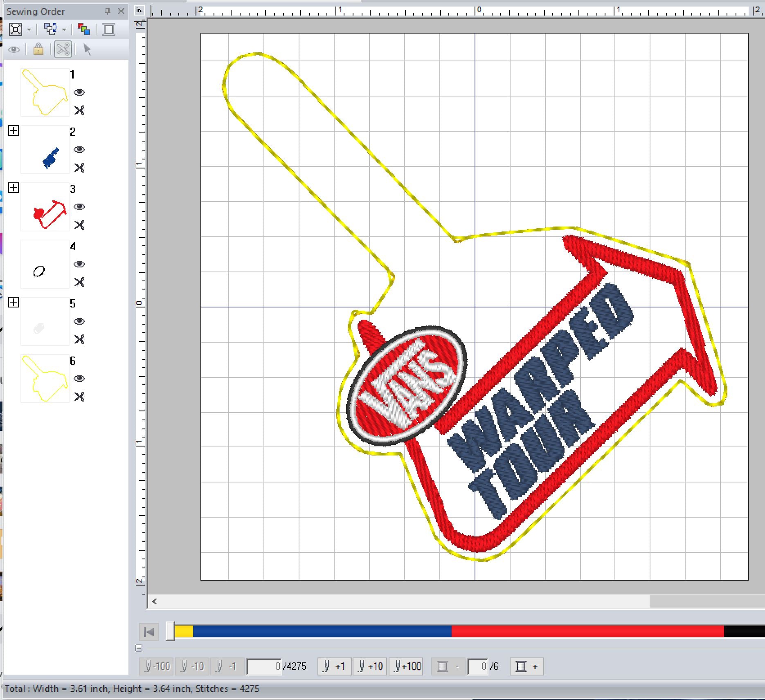Toggle visibility eye for sewing item 5
This screenshot has height=700, width=765.
79,321
